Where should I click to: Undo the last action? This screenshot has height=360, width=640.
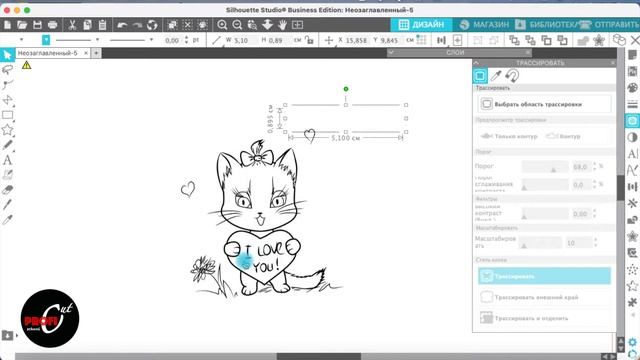pyautogui.click(x=122, y=25)
